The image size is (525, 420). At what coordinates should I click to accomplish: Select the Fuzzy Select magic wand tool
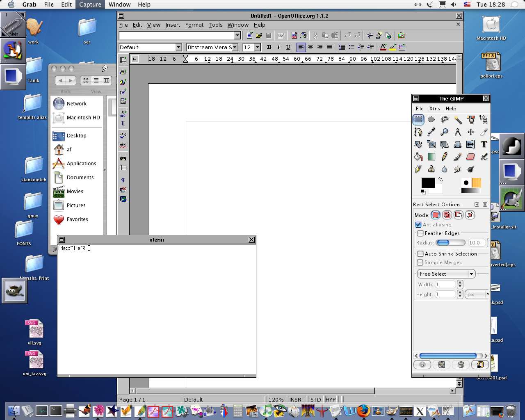coord(457,120)
